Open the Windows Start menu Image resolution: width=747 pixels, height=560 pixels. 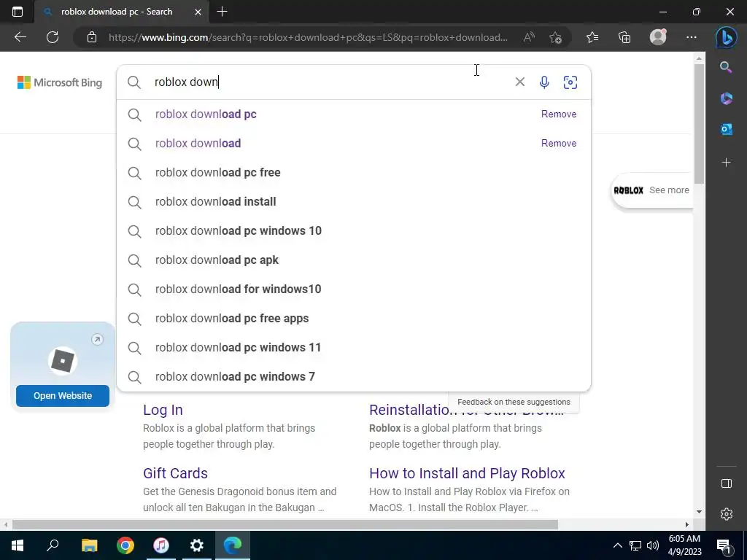click(18, 545)
